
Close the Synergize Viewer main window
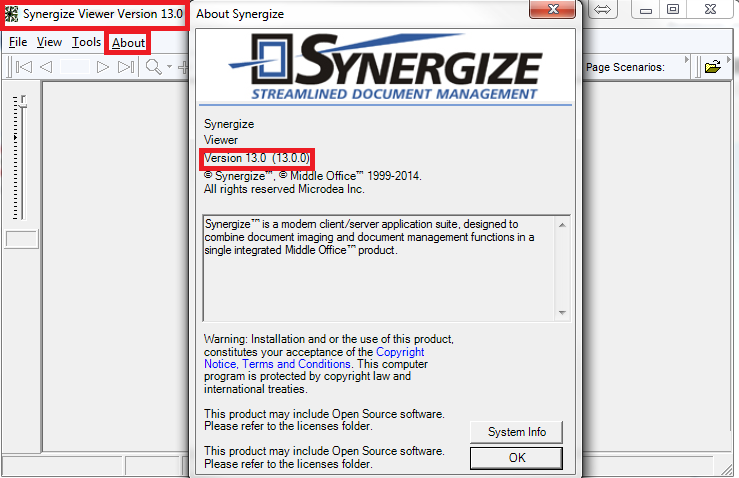pos(710,9)
